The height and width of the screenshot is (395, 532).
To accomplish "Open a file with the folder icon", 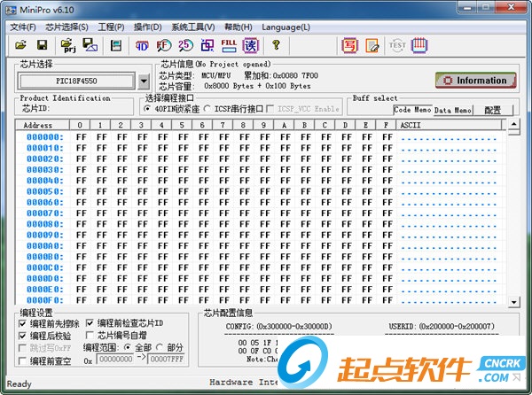I will 20,45.
